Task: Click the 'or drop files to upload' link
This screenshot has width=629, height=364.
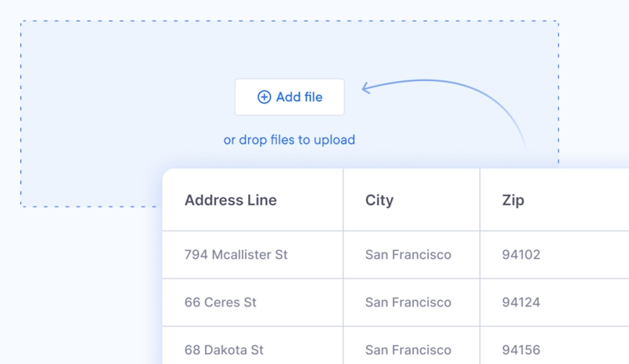Action: [289, 140]
